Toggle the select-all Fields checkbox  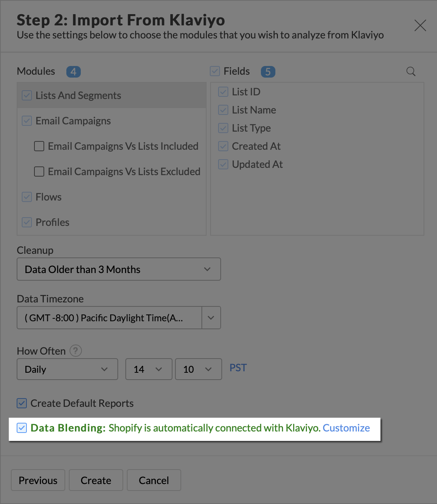215,71
